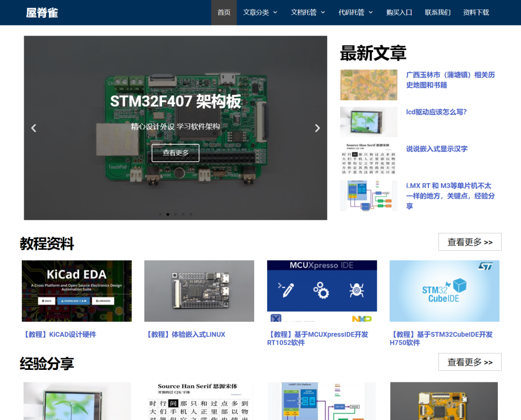The image size is (521, 420).
Task: Select 联系我们 in the navigation bar
Action: click(438, 13)
